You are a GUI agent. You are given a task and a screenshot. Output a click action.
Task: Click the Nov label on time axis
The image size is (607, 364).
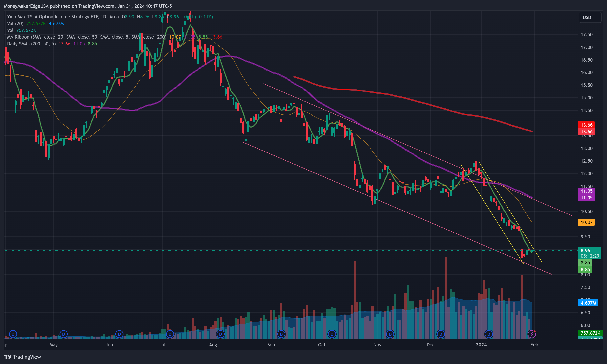(377, 345)
